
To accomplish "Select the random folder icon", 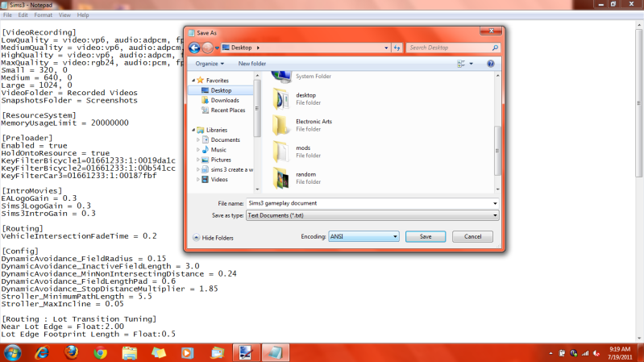I will [281, 177].
